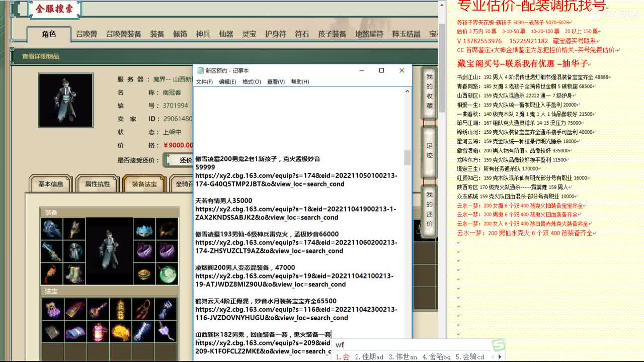Choose IME candidate 4.舍陷
644x362 pixels.
click(436, 357)
